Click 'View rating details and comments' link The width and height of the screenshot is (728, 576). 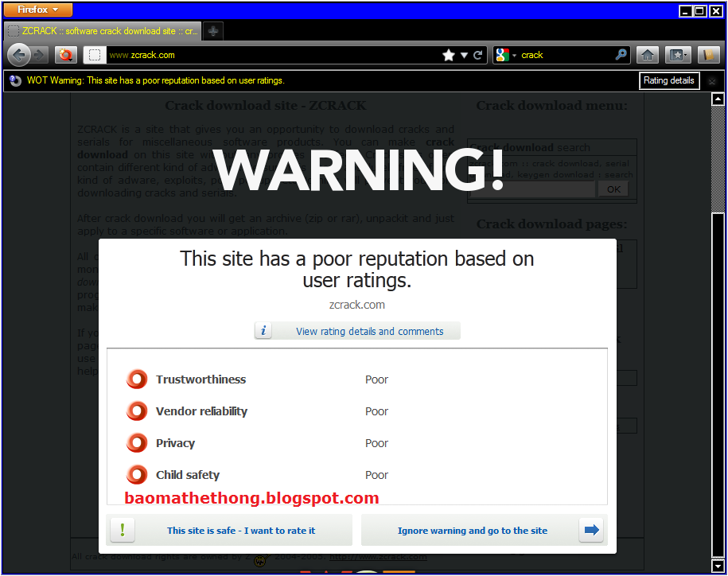tap(370, 332)
